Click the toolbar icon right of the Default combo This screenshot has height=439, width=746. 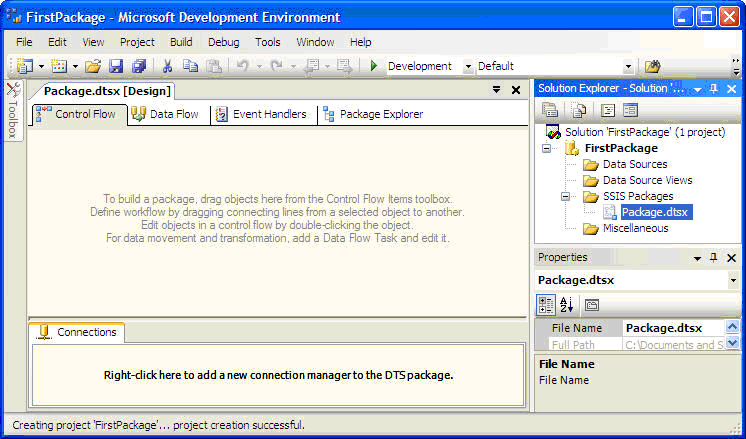[652, 66]
